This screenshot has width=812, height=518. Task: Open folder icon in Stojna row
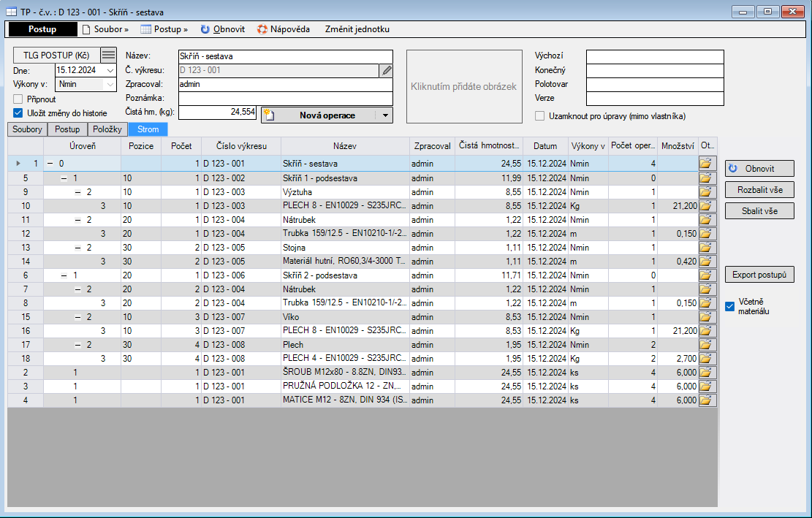point(707,248)
